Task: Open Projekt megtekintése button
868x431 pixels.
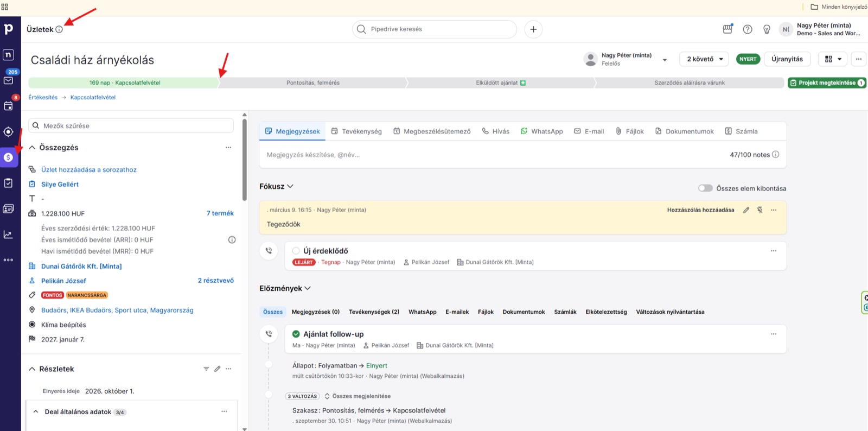Action: pyautogui.click(x=827, y=83)
